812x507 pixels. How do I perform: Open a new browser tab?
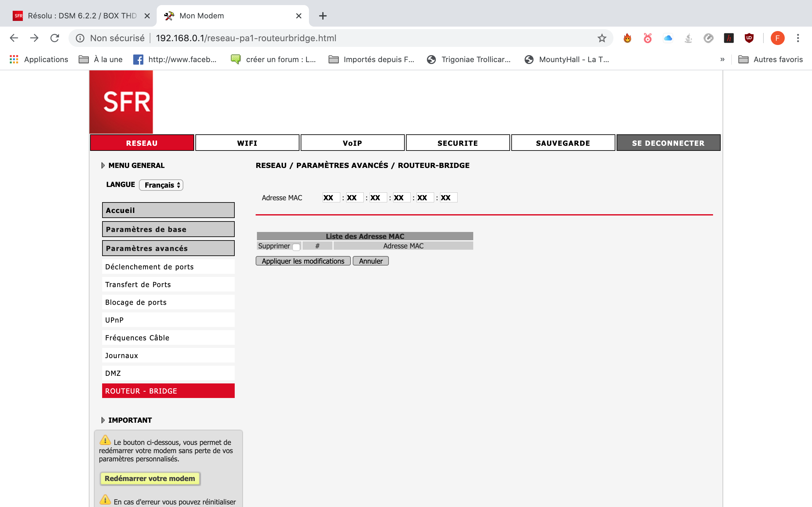coord(323,16)
